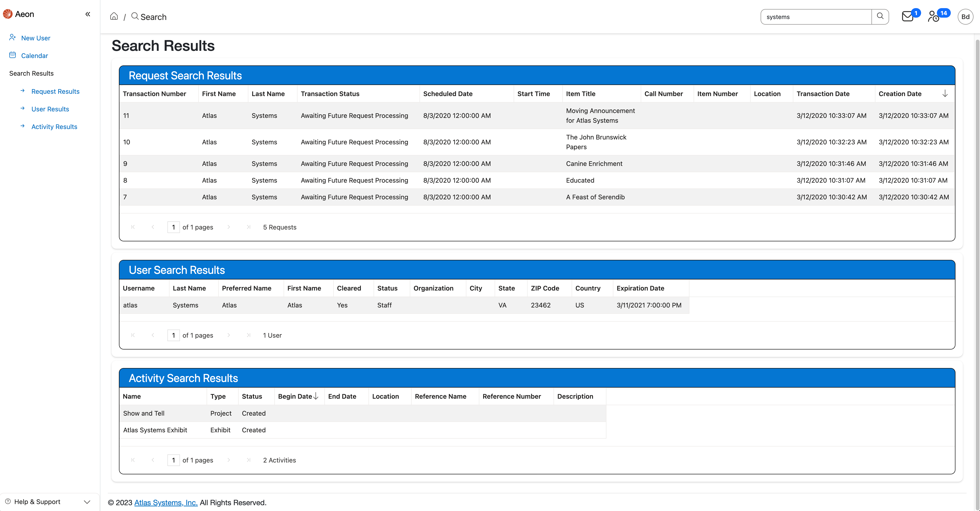This screenshot has height=511, width=980.
Task: Click the Request Results sidebar link
Action: (55, 91)
